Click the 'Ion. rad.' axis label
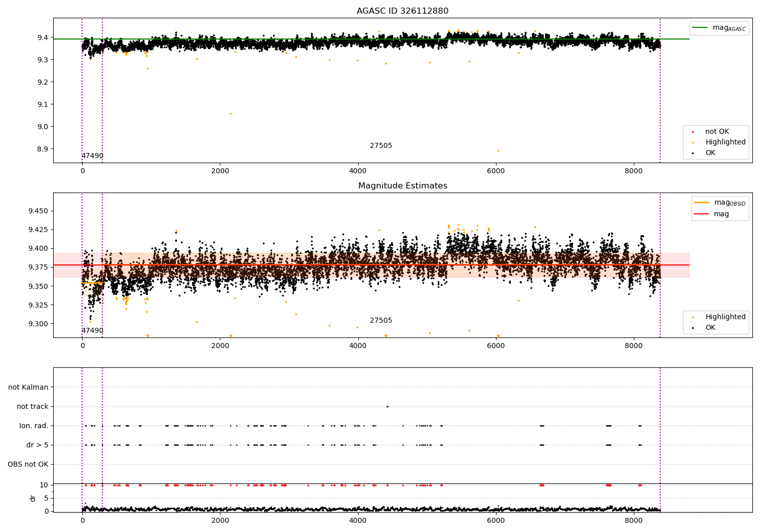This screenshot has height=532, width=760. coord(34,426)
